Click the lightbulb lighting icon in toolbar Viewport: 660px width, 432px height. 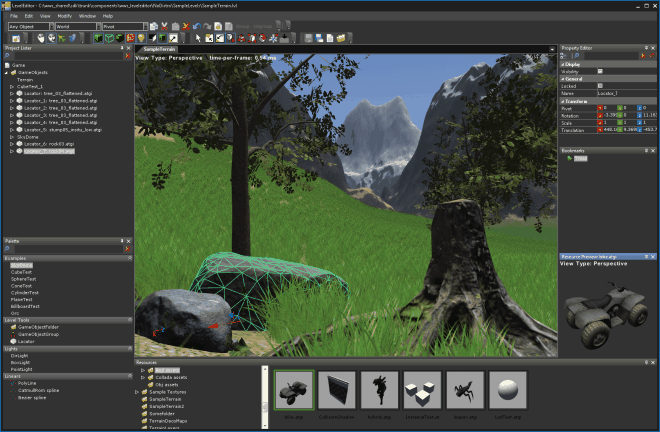coord(141,38)
